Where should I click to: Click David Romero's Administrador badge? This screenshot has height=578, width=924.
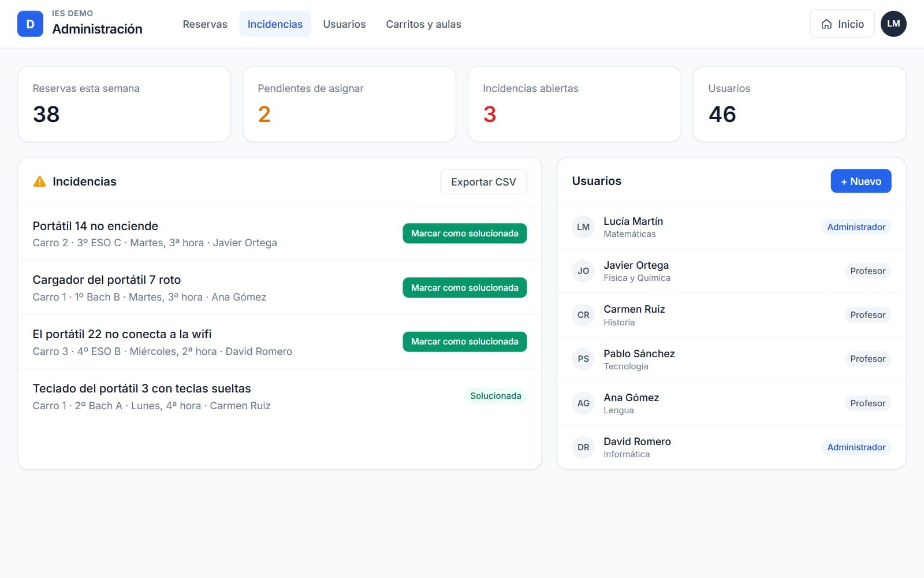tap(856, 447)
